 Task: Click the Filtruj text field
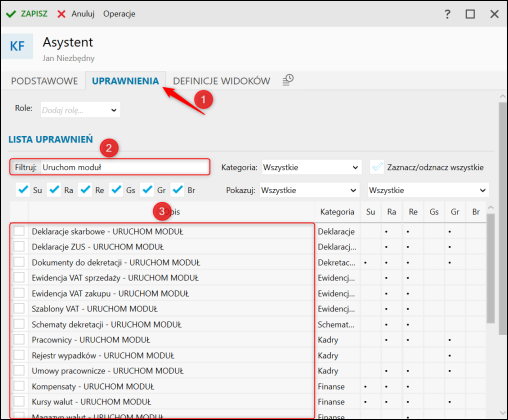click(125, 167)
